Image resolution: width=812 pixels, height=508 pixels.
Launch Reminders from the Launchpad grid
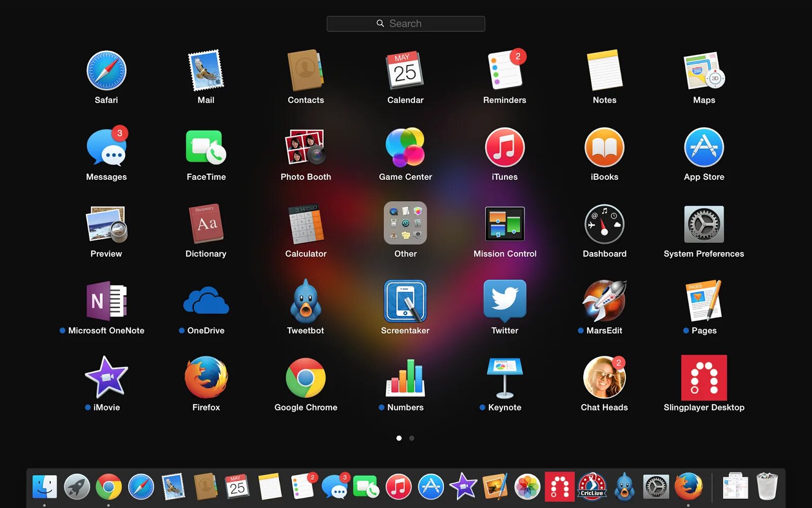click(505, 71)
